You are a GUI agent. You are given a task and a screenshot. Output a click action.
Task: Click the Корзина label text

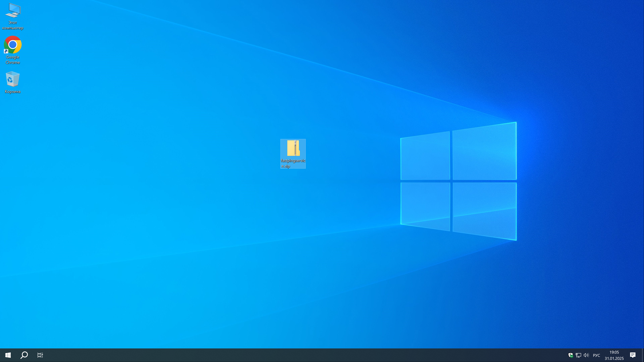[13, 91]
